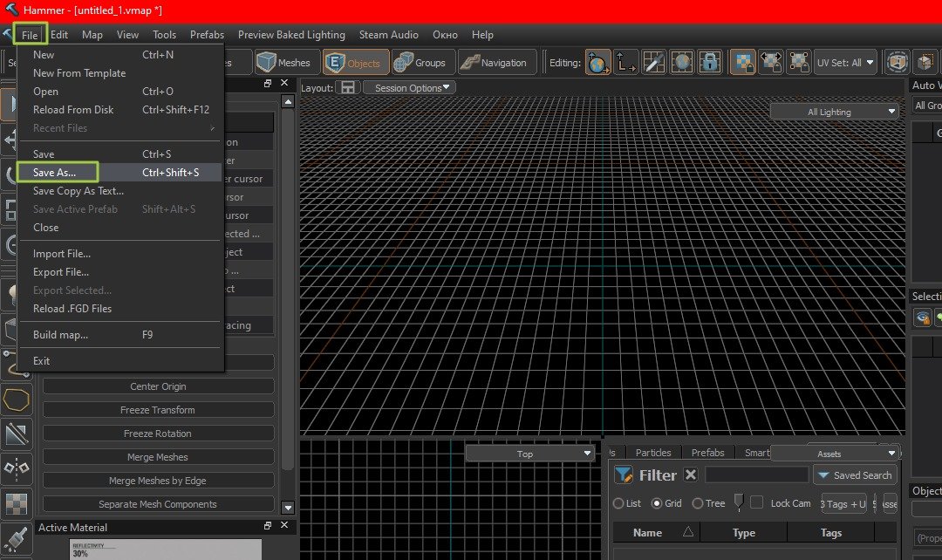Open the UV Set dropdown
Screen dimensions: 942x560
845,63
